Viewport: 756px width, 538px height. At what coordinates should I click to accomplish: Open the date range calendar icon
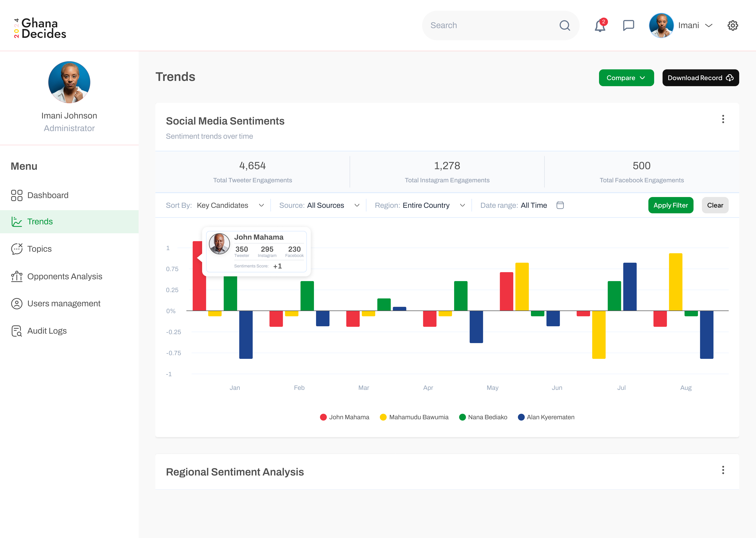coord(560,205)
